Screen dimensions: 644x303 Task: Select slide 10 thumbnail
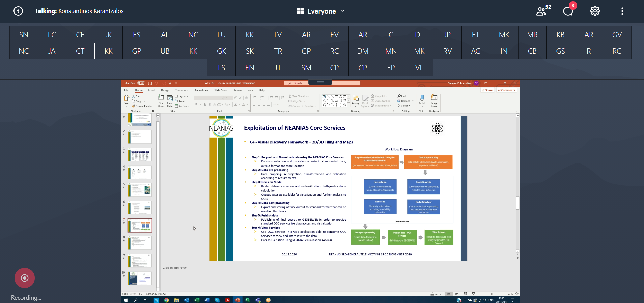tap(140, 278)
